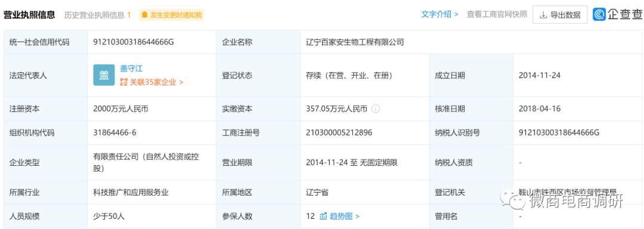
Task: Click the 组织机构代码 label cell
Action: (x=45, y=133)
